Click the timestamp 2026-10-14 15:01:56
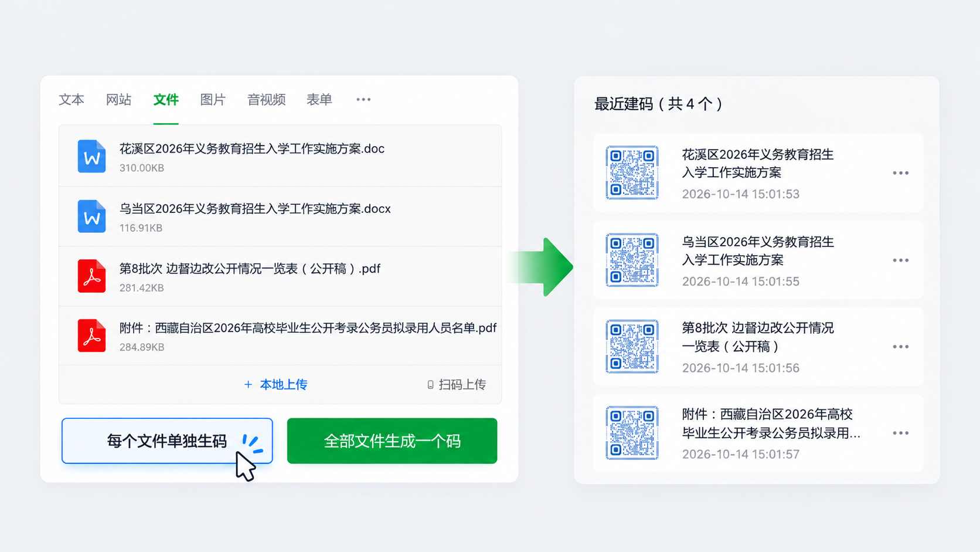Screen dimensions: 980x552 [741, 368]
